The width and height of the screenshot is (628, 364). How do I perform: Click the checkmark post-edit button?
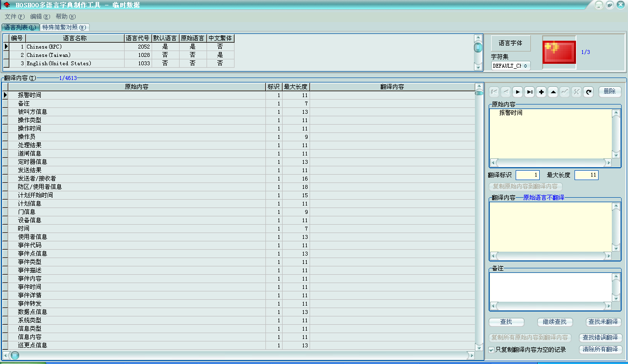coord(565,92)
